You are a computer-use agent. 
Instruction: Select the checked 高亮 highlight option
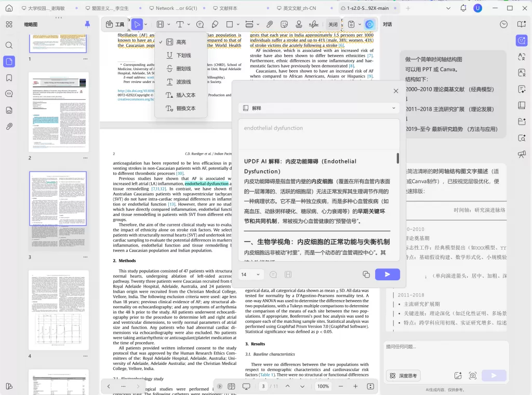(x=181, y=42)
